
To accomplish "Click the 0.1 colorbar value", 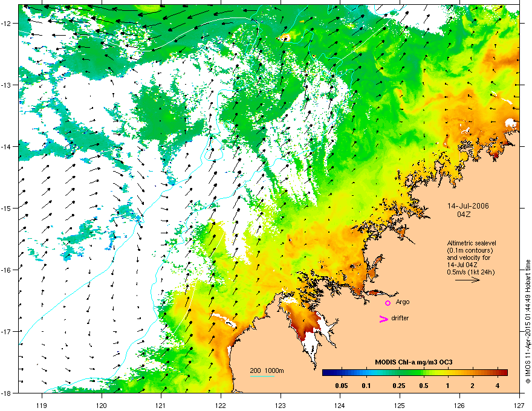I will pos(366,386).
